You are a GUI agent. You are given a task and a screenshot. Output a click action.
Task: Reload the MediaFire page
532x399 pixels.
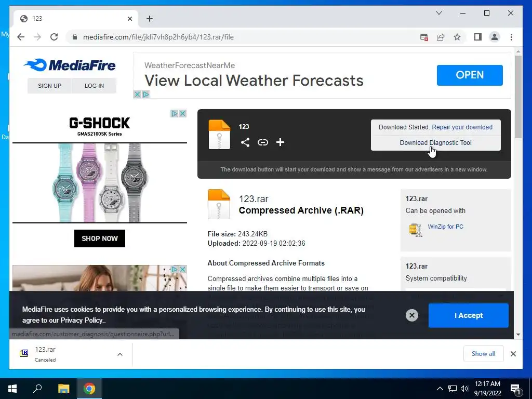click(x=54, y=37)
